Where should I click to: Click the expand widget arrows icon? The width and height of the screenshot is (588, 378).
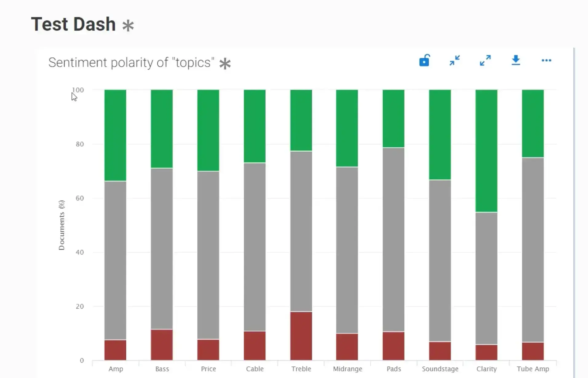coord(485,60)
